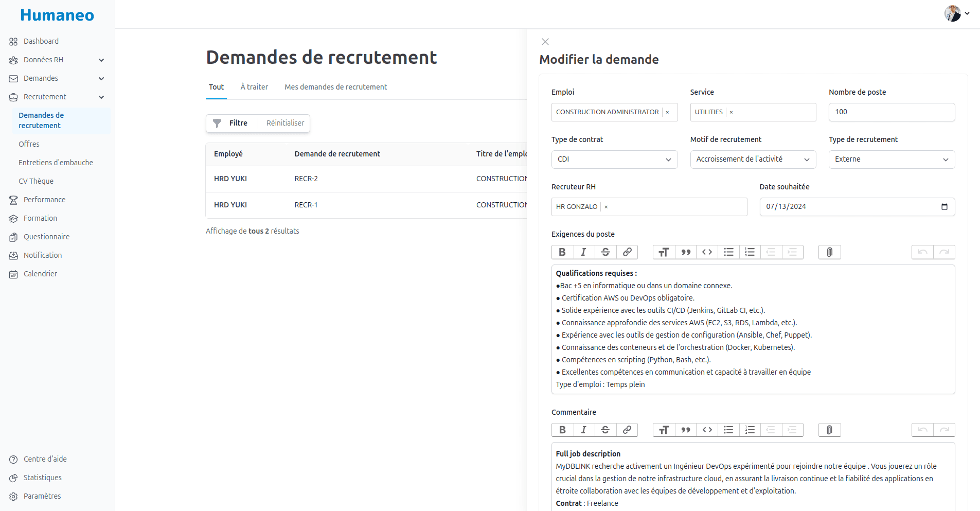The image size is (980, 511).
Task: Open the date picker for Date souhaitée
Action: coord(945,207)
